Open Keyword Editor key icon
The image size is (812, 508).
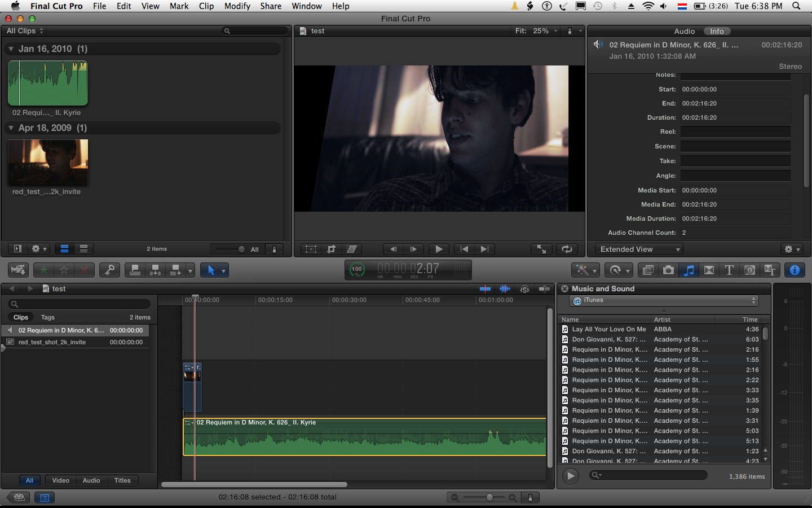click(x=109, y=270)
